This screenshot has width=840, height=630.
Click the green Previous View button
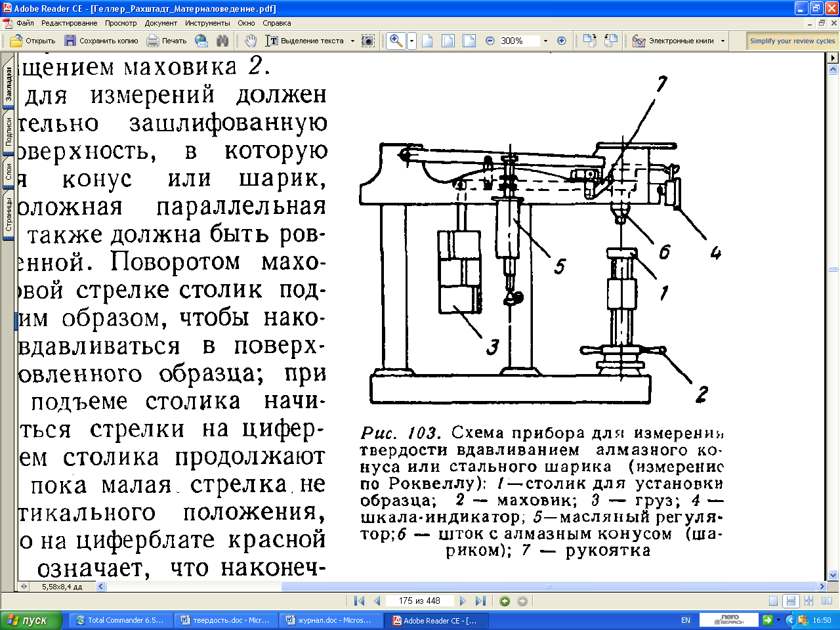point(505,600)
